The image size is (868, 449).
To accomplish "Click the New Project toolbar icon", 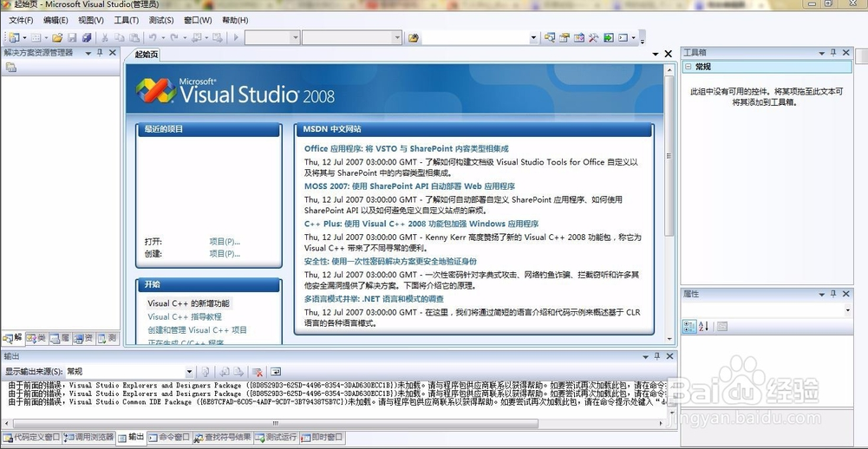I will click(13, 37).
